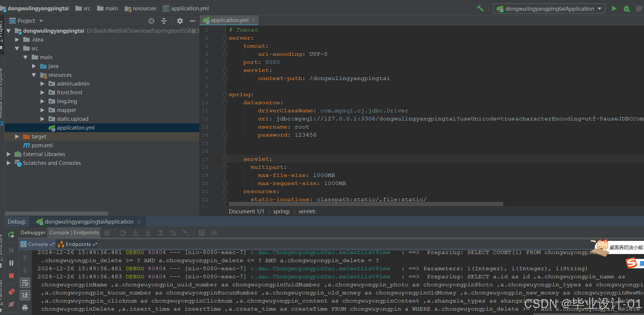Open the Project panel settings gear

(180, 21)
